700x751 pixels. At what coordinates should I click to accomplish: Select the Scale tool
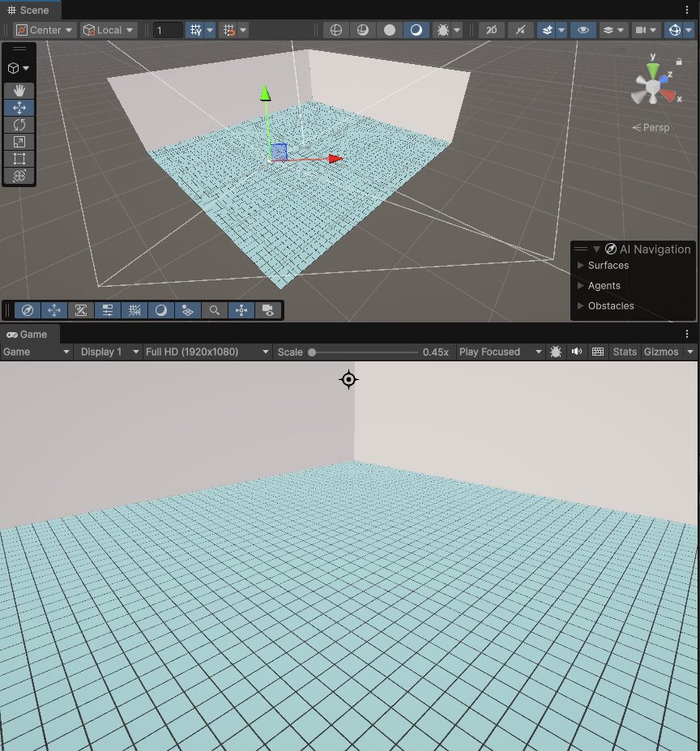click(19, 142)
